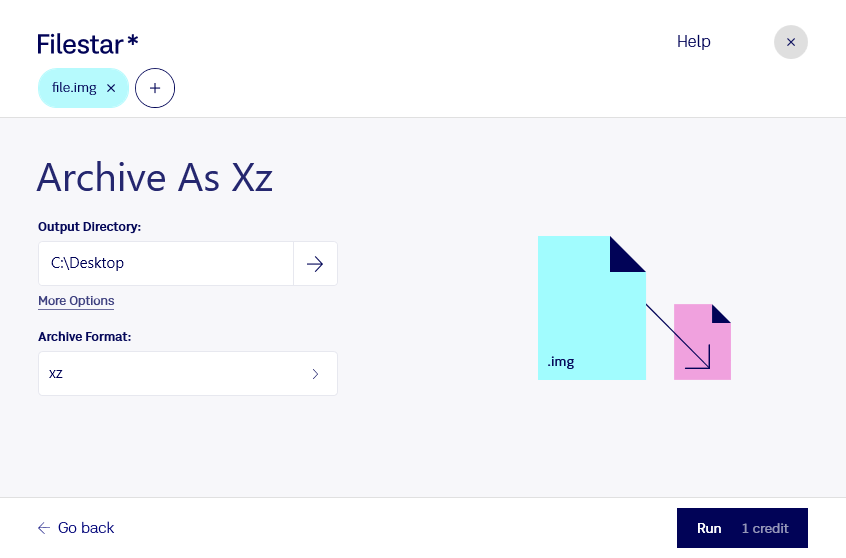Viewport: 846px width, 558px height.
Task: Click the left arrow beside Go back
Action: (44, 528)
